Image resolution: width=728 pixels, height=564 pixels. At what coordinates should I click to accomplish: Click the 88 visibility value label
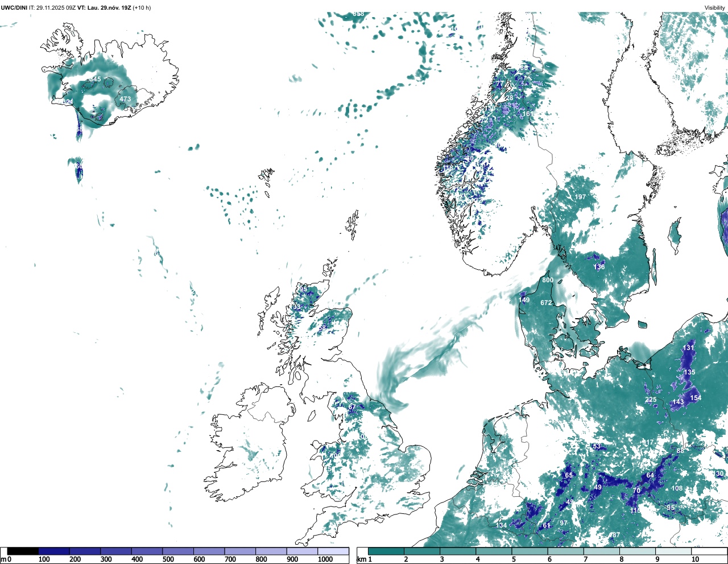680,451
